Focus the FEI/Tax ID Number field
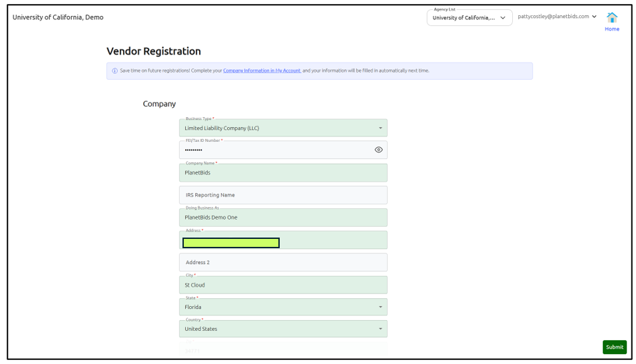The width and height of the screenshot is (636, 364). click(283, 150)
